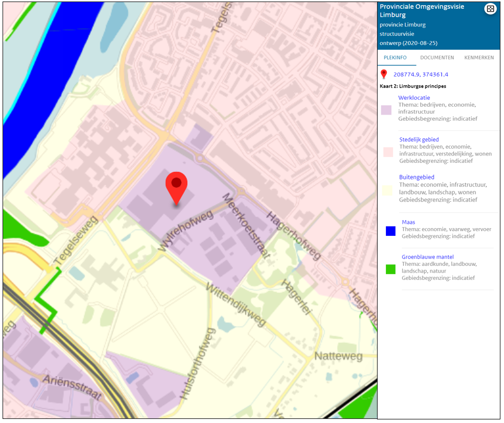Click the 'Kaart 2: Limburgse principes' heading

tap(413, 86)
